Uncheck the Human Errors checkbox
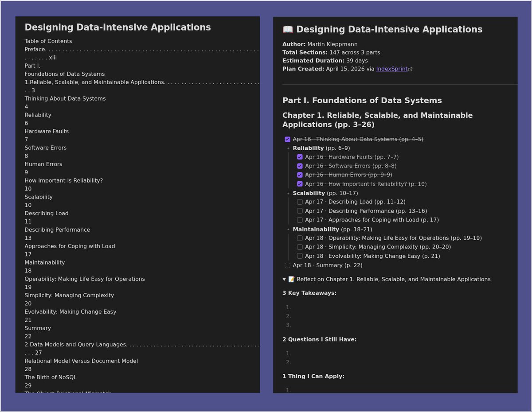 300,175
